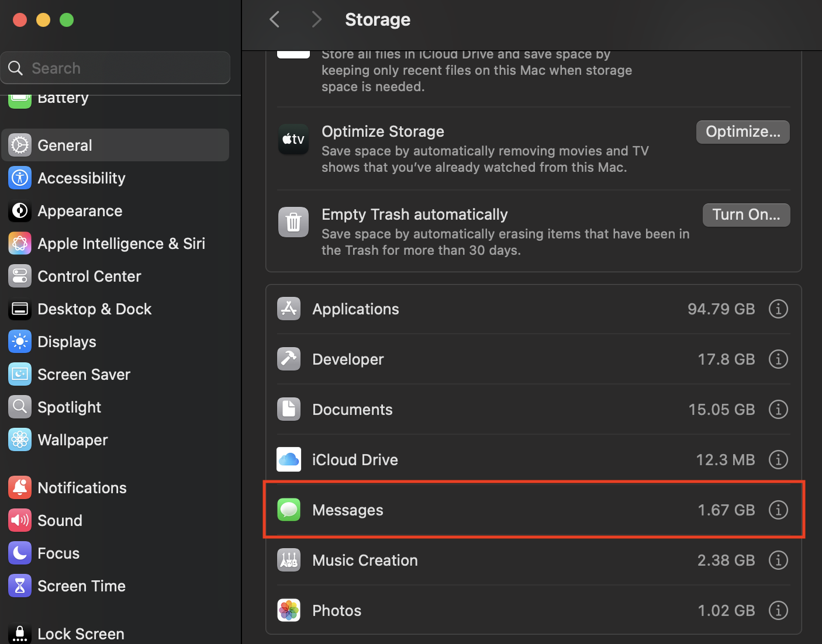Open Apple Intelligence & Siri settings
Screen dimensions: 822x644
pos(121,243)
